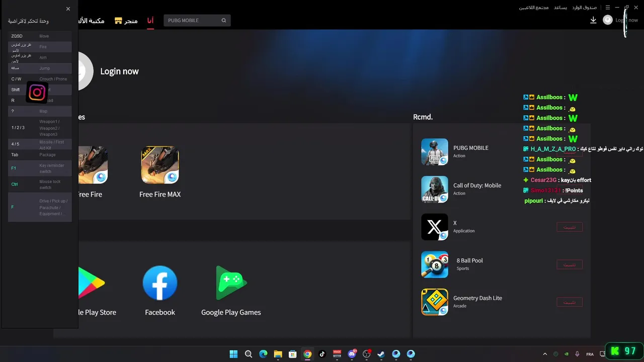
Task: Click the search magnifier icon
Action: point(224,21)
